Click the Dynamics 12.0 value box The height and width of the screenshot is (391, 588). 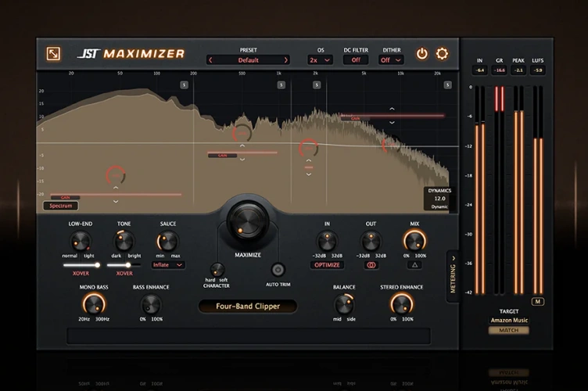(x=439, y=199)
